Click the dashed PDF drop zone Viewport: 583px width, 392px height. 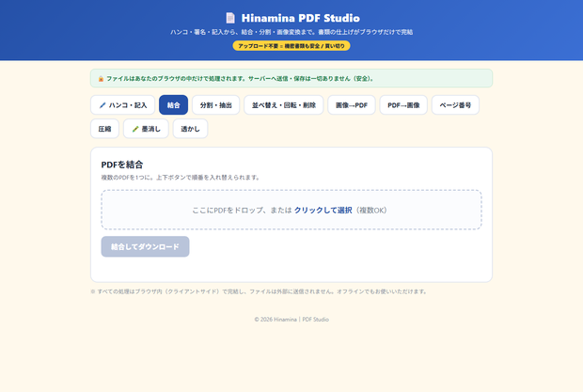coord(291,210)
